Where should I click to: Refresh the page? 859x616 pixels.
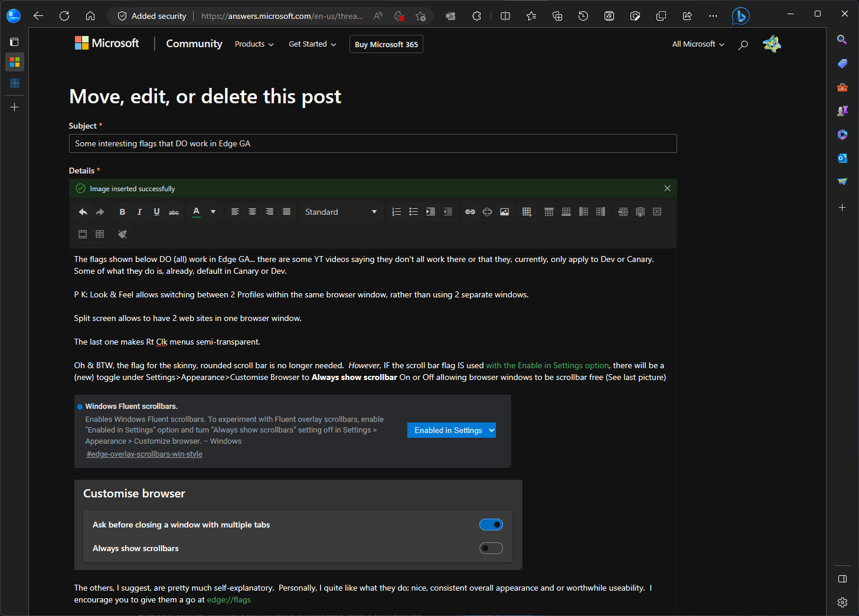click(x=64, y=16)
